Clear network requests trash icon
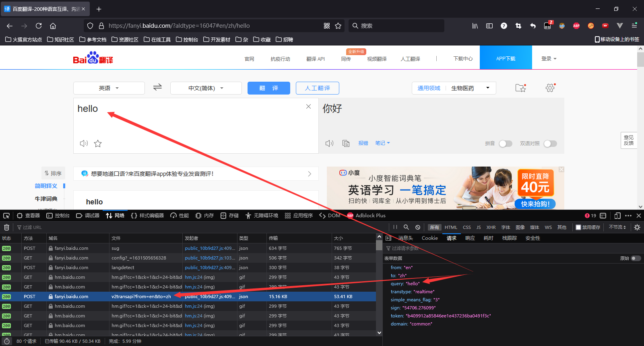The width and height of the screenshot is (644, 346). (x=6, y=227)
